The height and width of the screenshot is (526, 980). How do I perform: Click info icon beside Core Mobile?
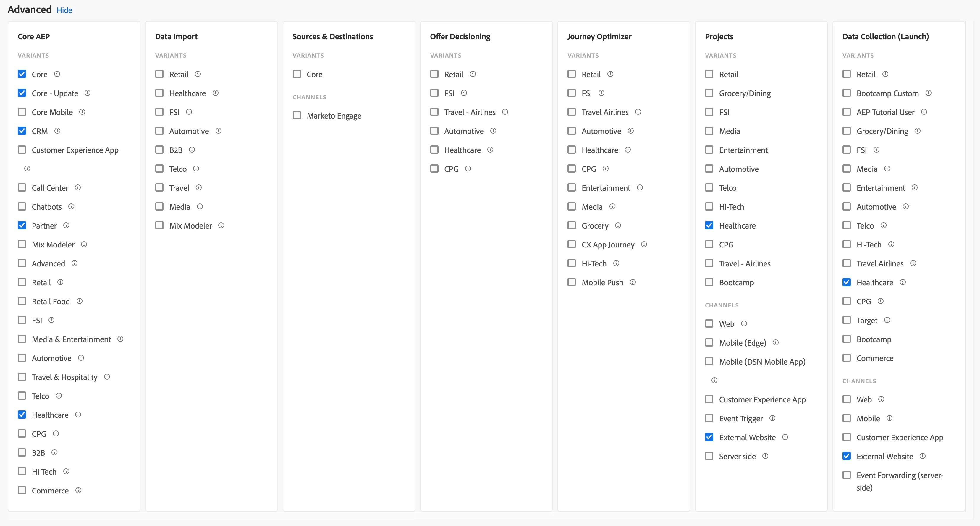tap(82, 112)
